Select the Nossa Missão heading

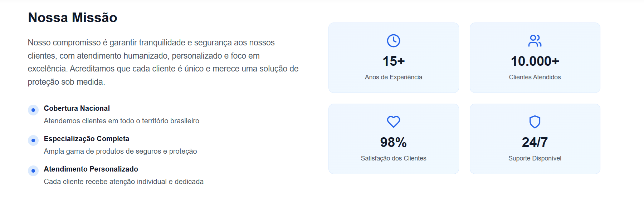pyautogui.click(x=73, y=18)
